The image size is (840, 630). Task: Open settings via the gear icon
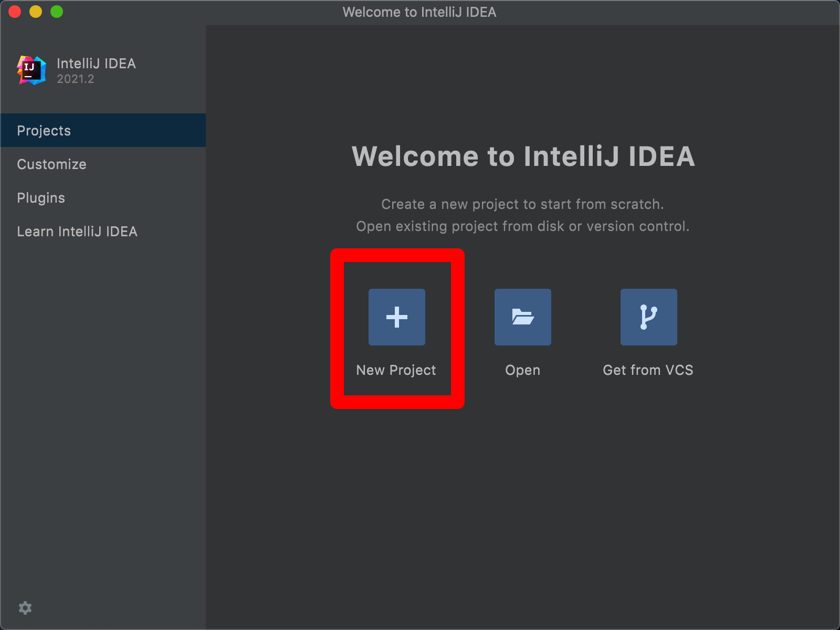point(25,608)
